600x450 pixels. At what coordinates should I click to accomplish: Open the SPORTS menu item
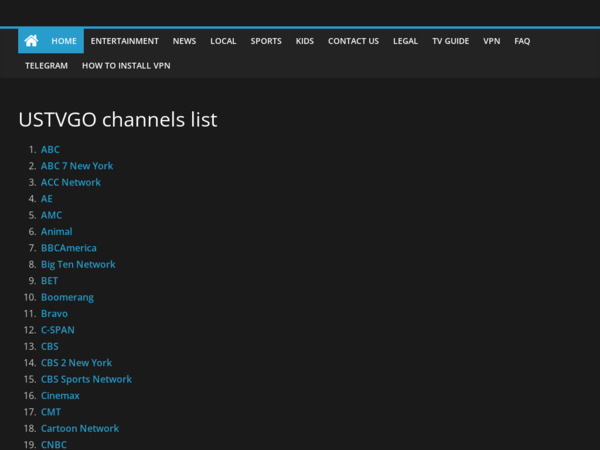click(x=266, y=41)
